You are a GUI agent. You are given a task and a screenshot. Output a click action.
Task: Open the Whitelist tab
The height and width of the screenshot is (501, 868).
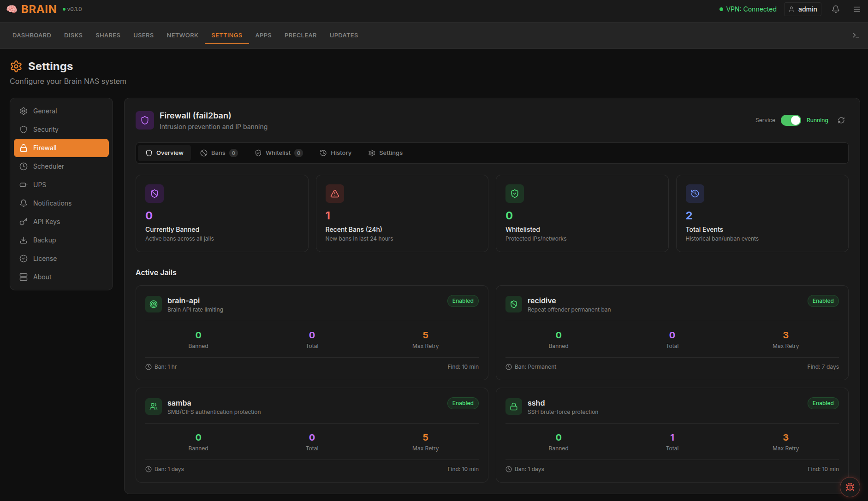click(279, 153)
